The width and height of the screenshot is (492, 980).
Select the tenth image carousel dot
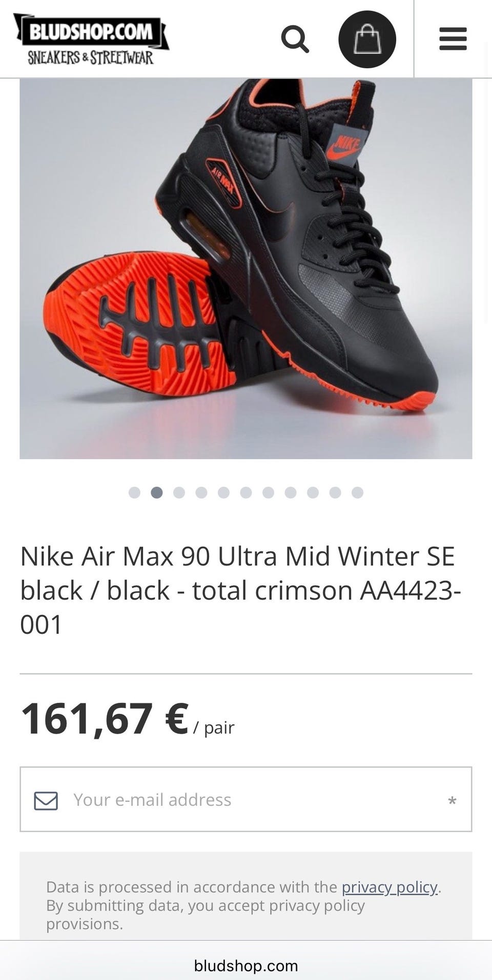tap(335, 493)
